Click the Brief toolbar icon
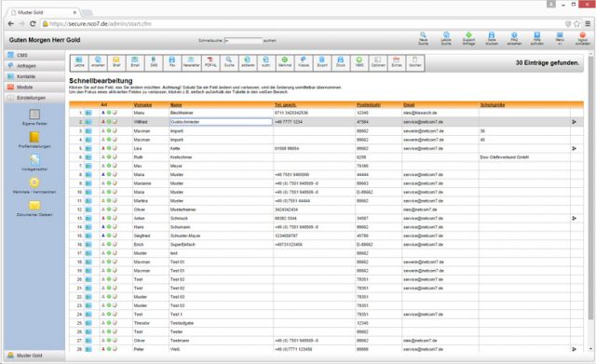The image size is (596, 364). coord(116,62)
